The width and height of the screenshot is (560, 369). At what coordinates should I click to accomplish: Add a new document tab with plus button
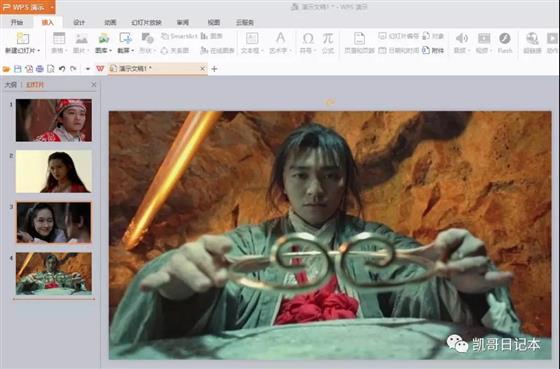214,69
